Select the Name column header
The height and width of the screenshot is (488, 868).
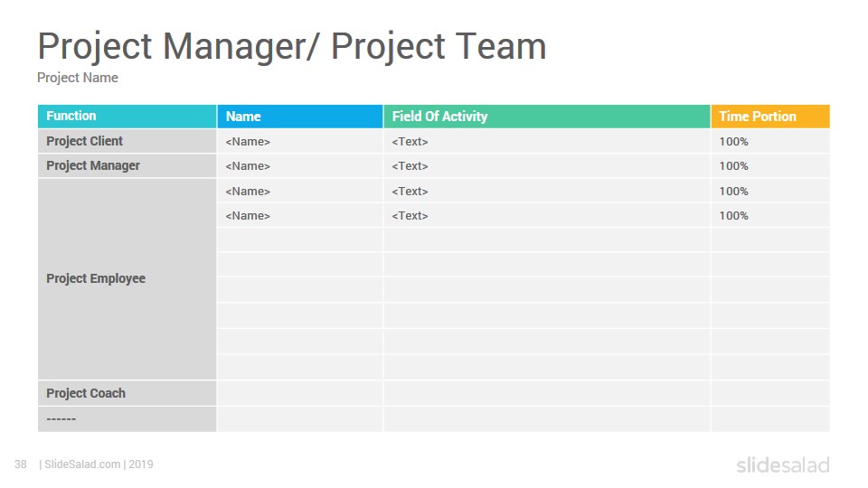click(x=300, y=117)
